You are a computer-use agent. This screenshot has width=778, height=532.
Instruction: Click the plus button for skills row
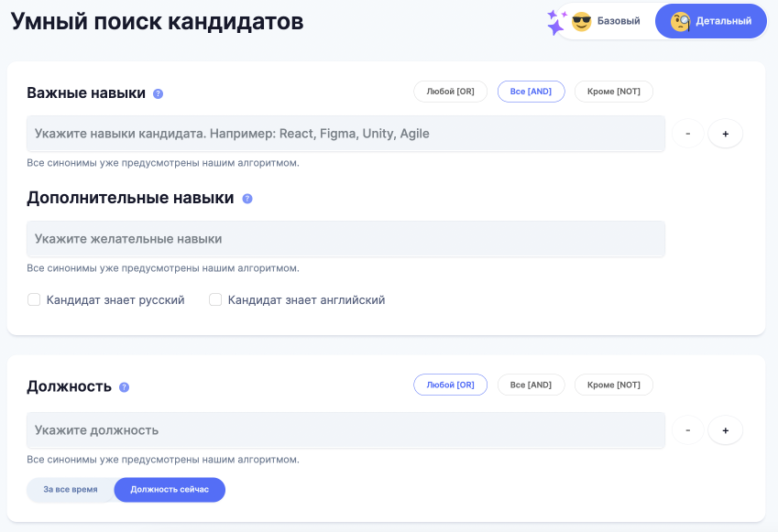point(725,134)
